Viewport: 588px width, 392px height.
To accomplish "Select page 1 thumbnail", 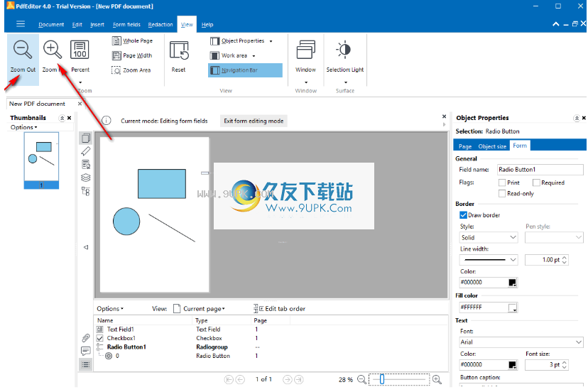I will [x=41, y=160].
